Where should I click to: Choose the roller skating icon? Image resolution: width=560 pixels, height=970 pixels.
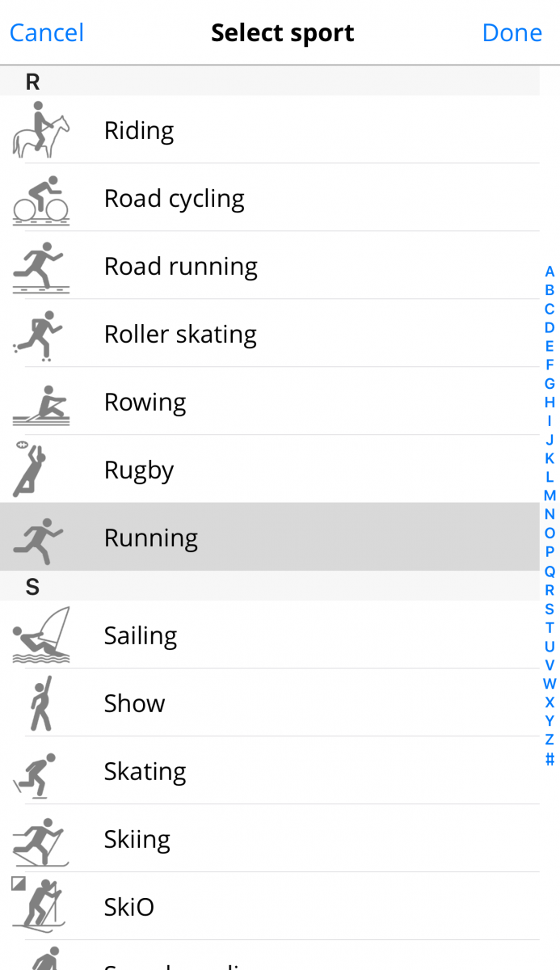tap(38, 335)
